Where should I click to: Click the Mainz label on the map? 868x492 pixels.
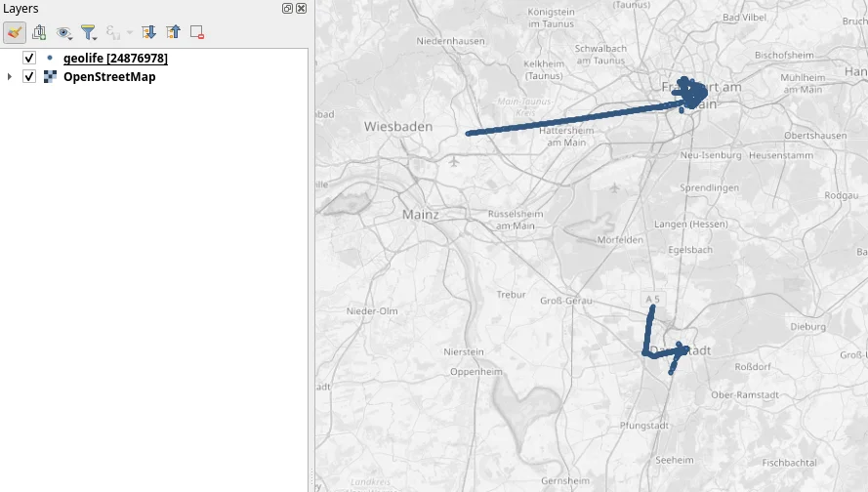420,214
